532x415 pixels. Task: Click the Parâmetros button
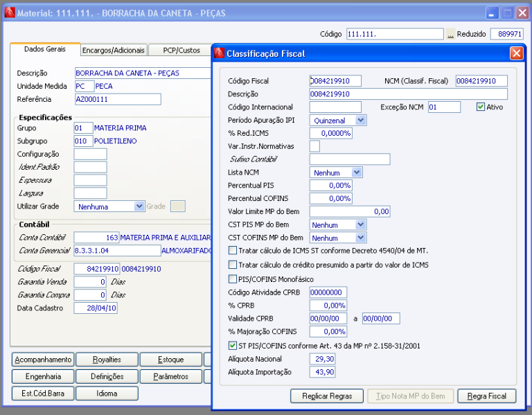tap(171, 376)
